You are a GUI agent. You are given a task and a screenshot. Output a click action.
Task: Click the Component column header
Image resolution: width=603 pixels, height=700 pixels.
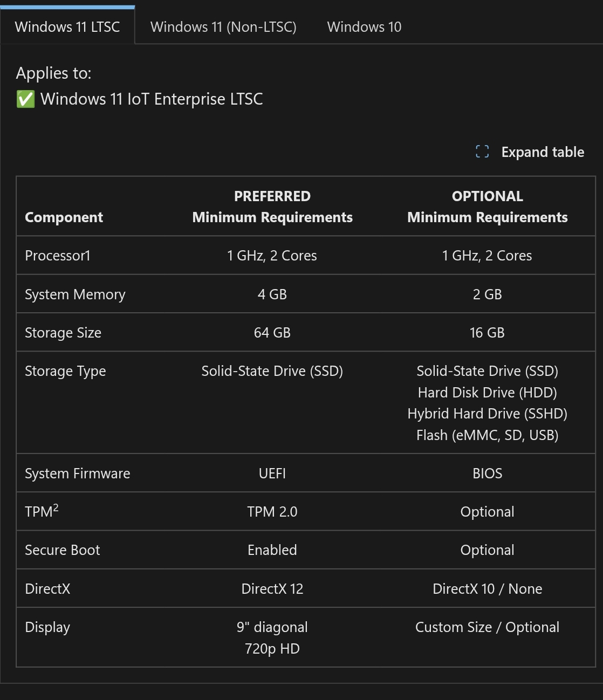tap(64, 217)
